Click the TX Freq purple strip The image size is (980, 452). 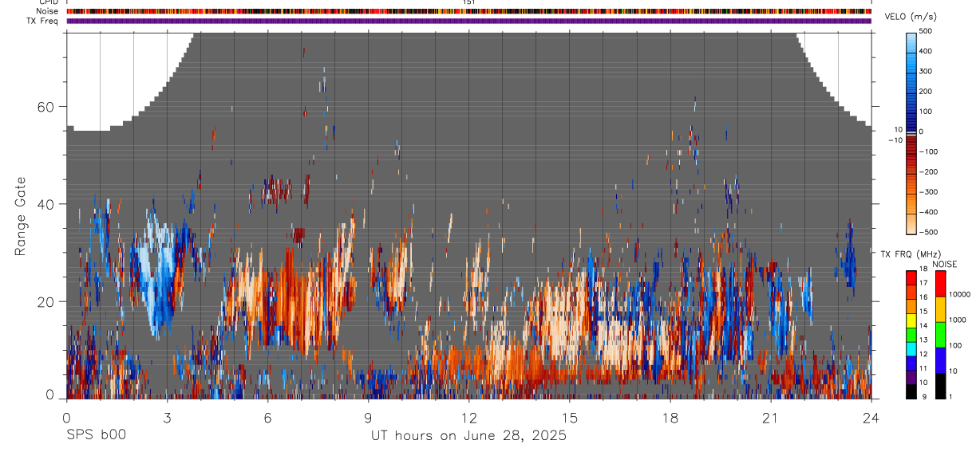click(x=469, y=21)
